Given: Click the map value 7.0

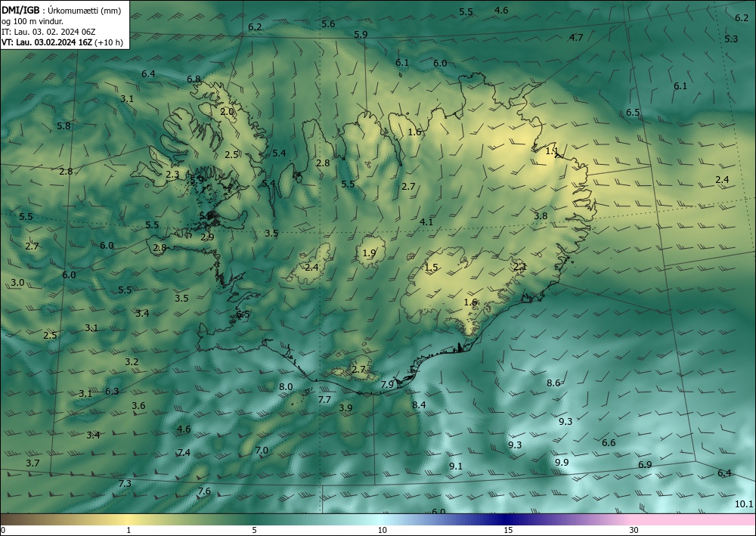Looking at the screenshot, I should (x=262, y=451).
